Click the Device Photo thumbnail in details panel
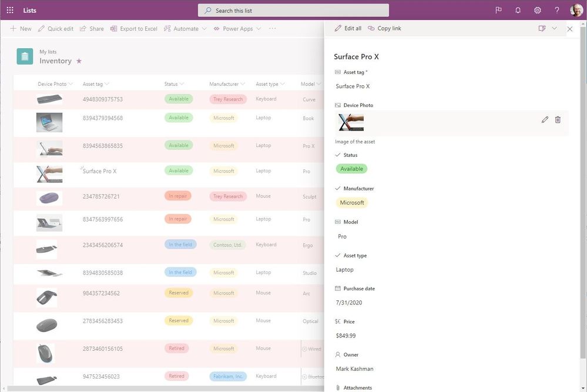Viewport: 587px width, 392px height. [x=351, y=122]
